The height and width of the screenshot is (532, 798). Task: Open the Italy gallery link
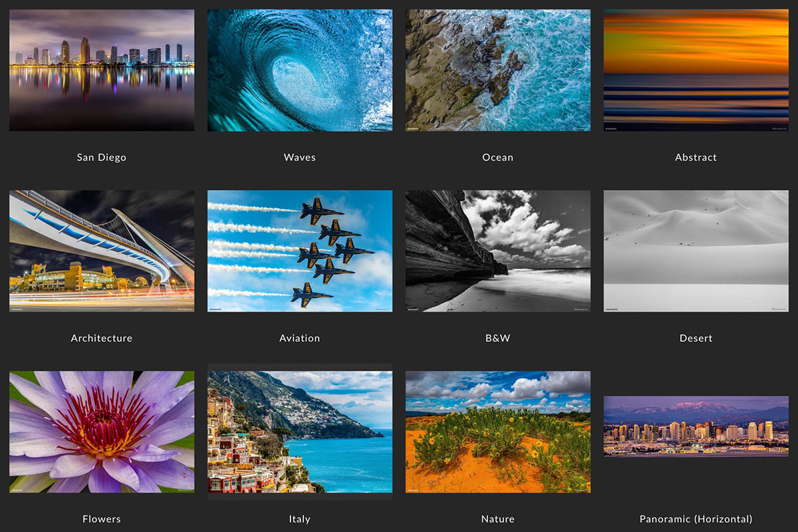pyautogui.click(x=300, y=519)
